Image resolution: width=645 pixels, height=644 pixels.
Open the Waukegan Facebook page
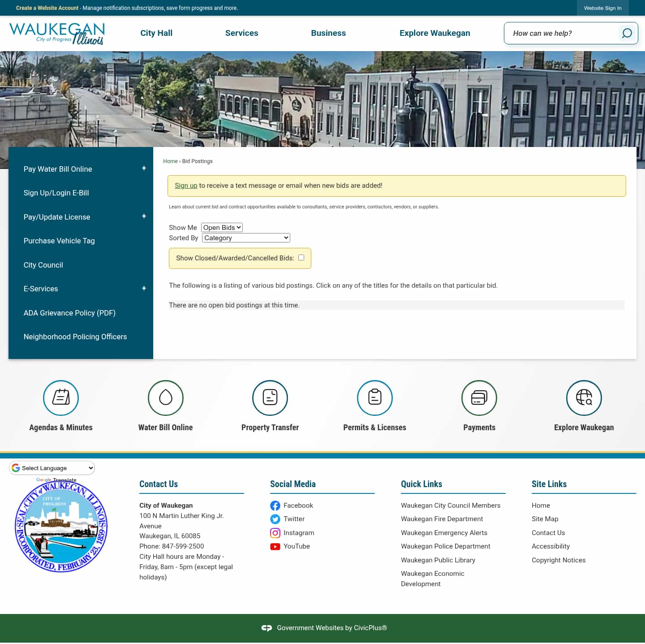point(298,505)
